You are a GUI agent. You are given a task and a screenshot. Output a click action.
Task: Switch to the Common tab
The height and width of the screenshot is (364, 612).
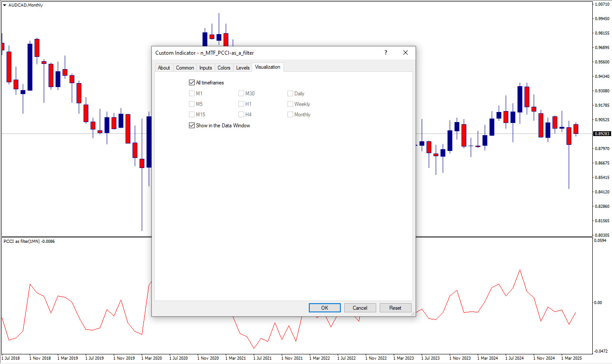click(x=185, y=68)
